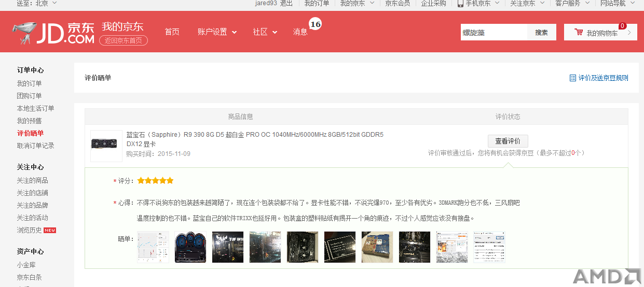Image resolution: width=644 pixels, height=287 pixels.
Task: Click the 商品信息 column header
Action: pos(241,117)
